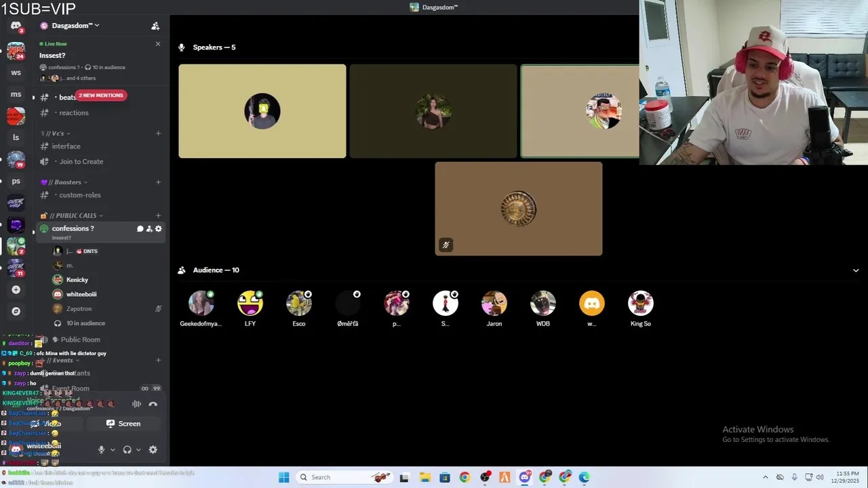Screen dimensions: 868x488
Task: Collapse the '// Boosters' category
Action: pos(64,182)
